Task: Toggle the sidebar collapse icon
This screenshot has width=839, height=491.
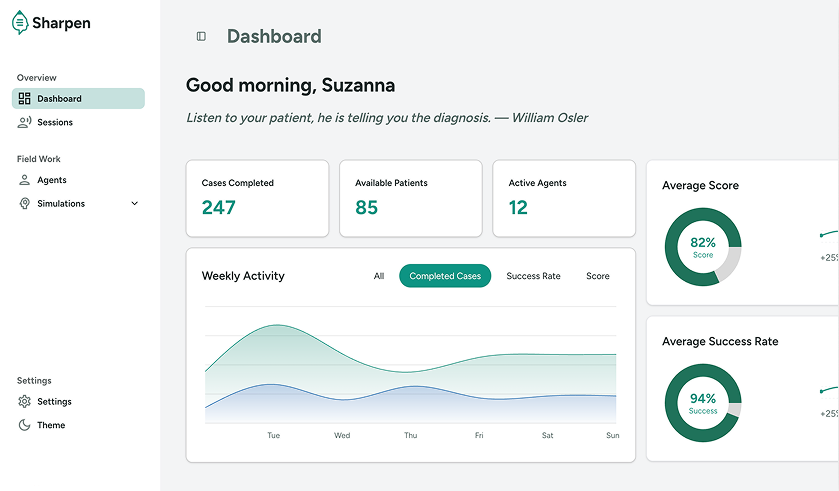Action: click(x=201, y=37)
